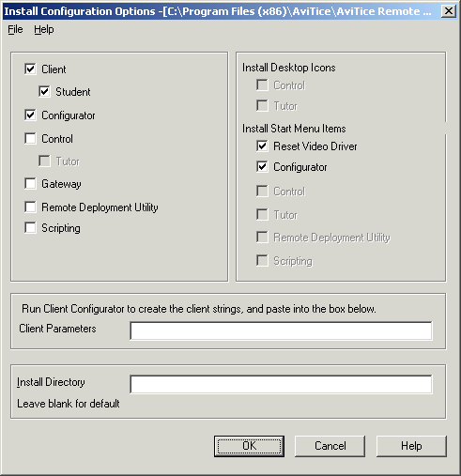Screen dimensions: 461x476
Task: Enable the Control component checkbox
Action: pos(30,138)
